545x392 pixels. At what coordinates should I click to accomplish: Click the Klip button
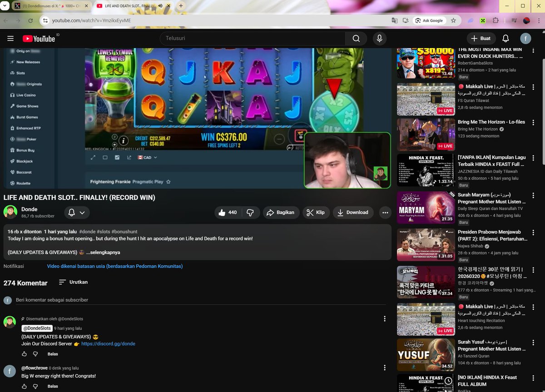click(315, 212)
